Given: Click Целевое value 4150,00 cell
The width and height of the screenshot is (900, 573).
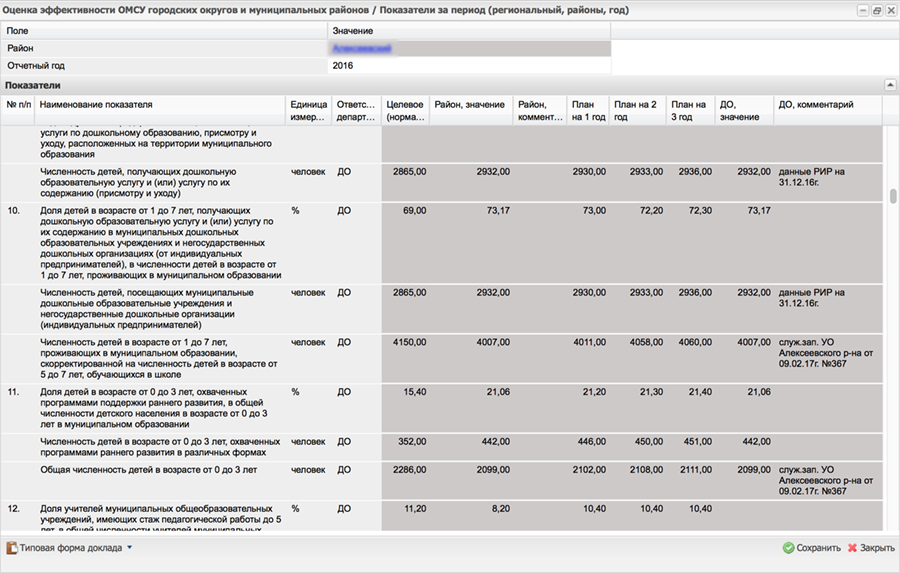Looking at the screenshot, I should 408,342.
